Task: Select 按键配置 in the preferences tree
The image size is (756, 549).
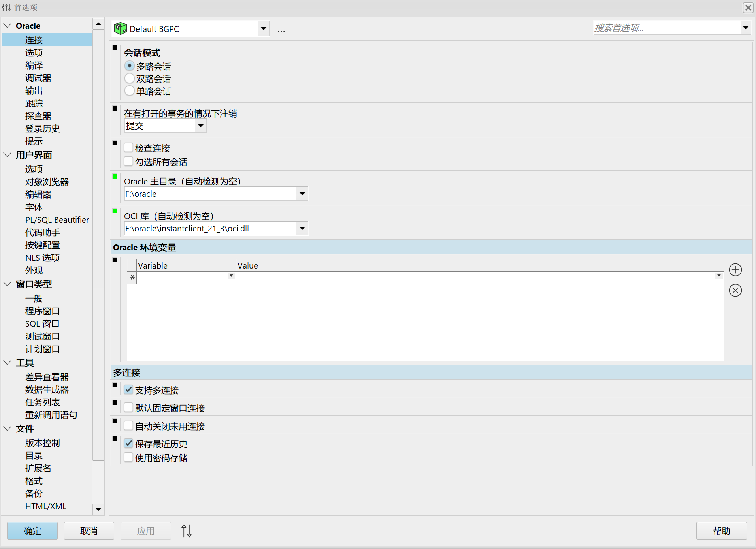Action: [43, 245]
